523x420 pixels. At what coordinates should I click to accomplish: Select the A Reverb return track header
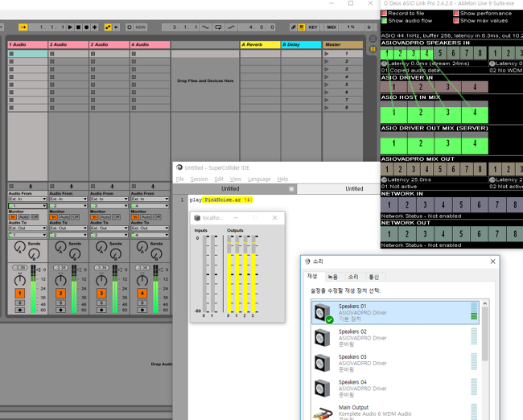(260, 45)
